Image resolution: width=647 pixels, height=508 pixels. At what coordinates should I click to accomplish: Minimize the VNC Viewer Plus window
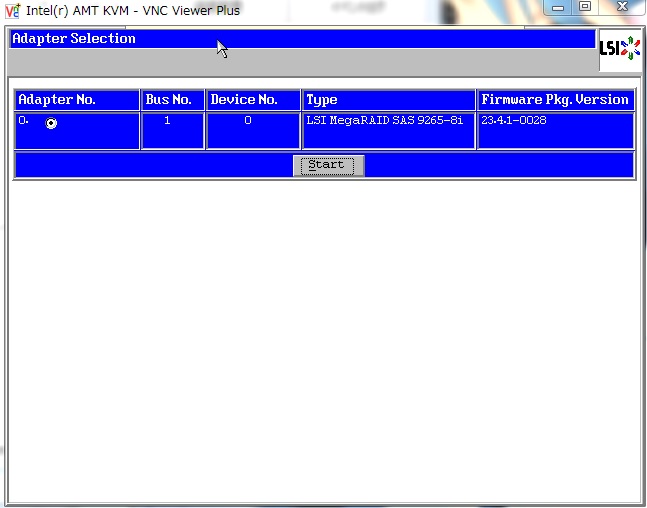pyautogui.click(x=558, y=7)
